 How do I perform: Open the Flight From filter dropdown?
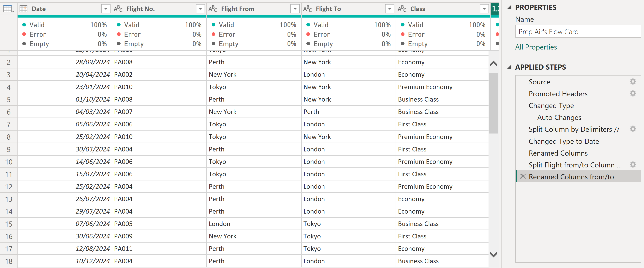pos(295,9)
